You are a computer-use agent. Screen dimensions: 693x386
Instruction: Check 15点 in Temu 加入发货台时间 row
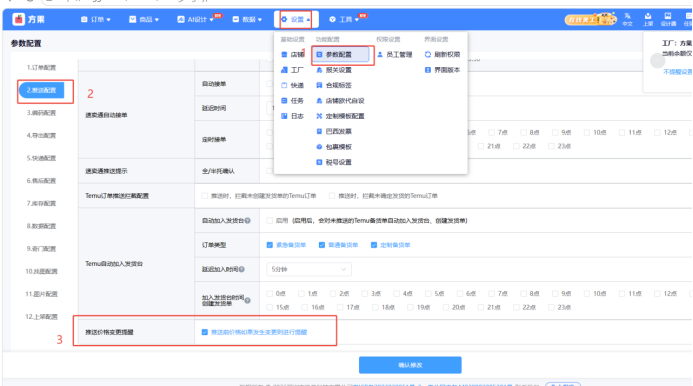270,307
